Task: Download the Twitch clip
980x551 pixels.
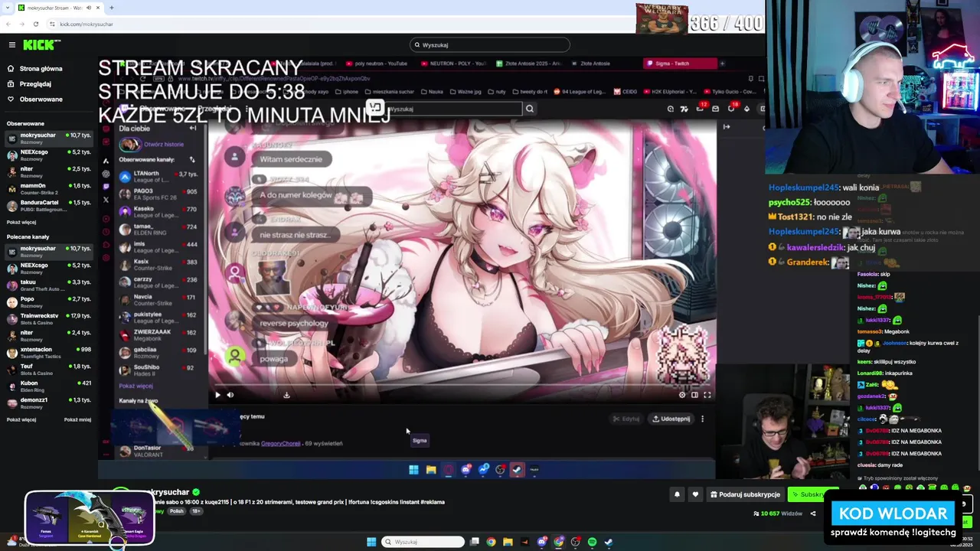Action: click(286, 395)
